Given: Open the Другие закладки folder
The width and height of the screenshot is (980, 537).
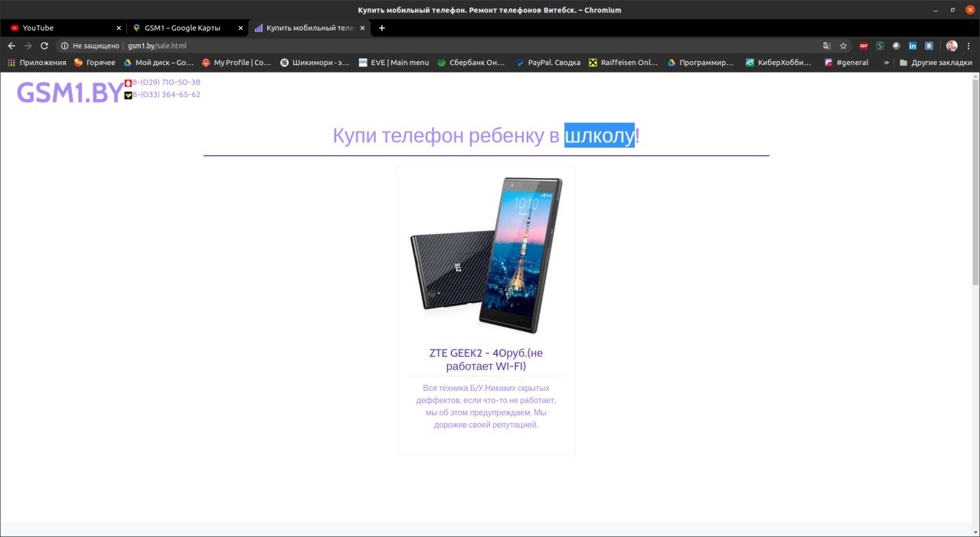Looking at the screenshot, I should tap(936, 63).
